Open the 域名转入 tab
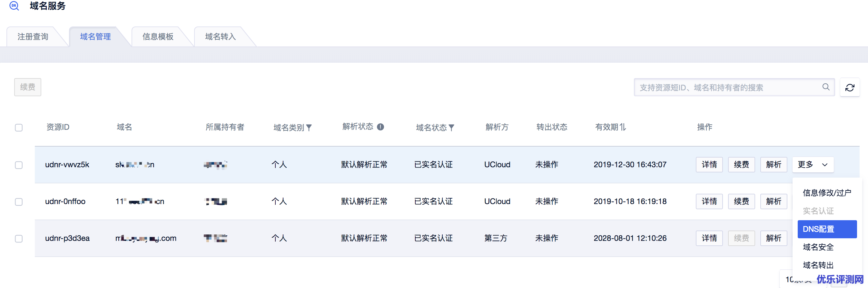This screenshot has height=288, width=868. coord(220,36)
